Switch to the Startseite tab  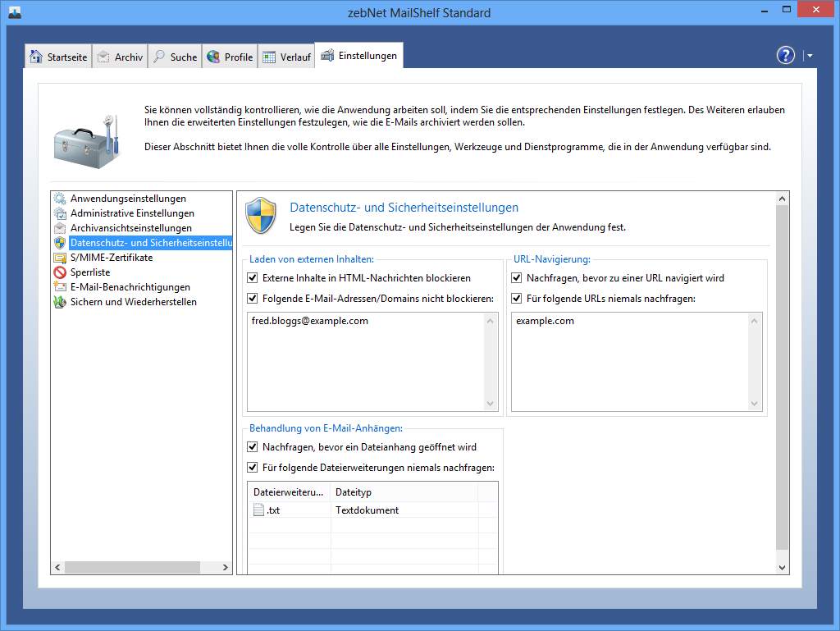click(58, 57)
